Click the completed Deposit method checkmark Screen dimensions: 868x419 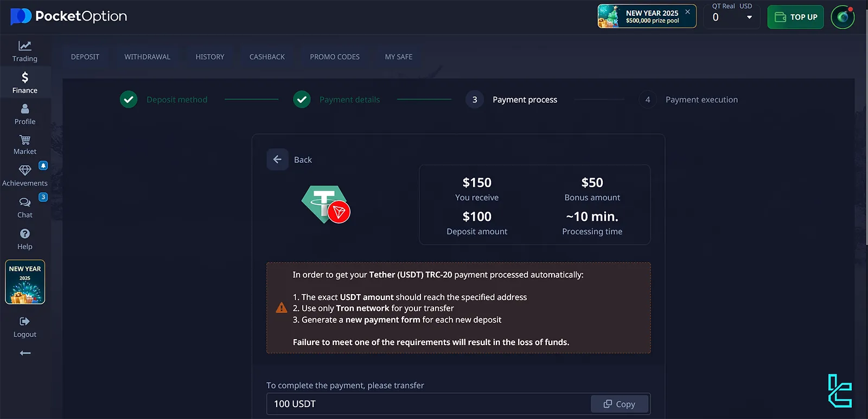(x=129, y=99)
